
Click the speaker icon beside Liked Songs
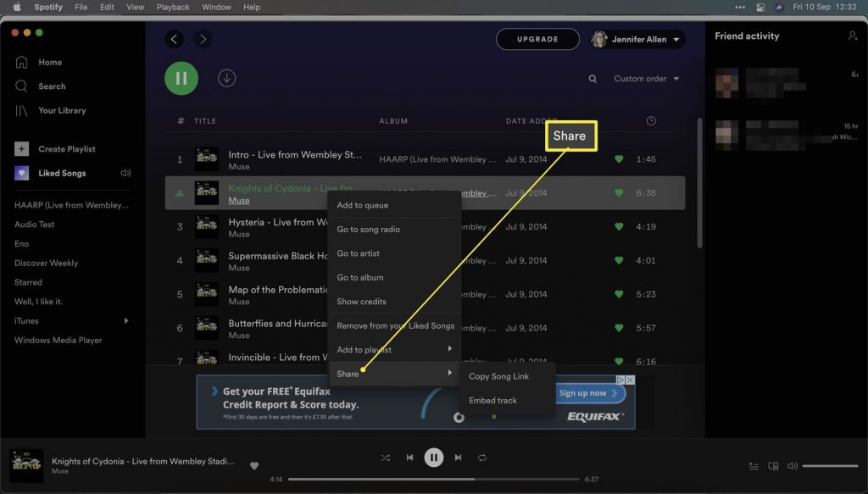click(x=125, y=173)
